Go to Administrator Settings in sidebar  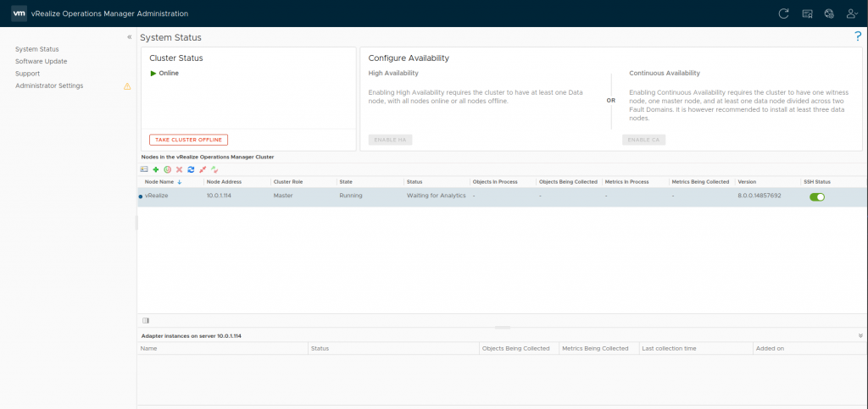(x=49, y=86)
